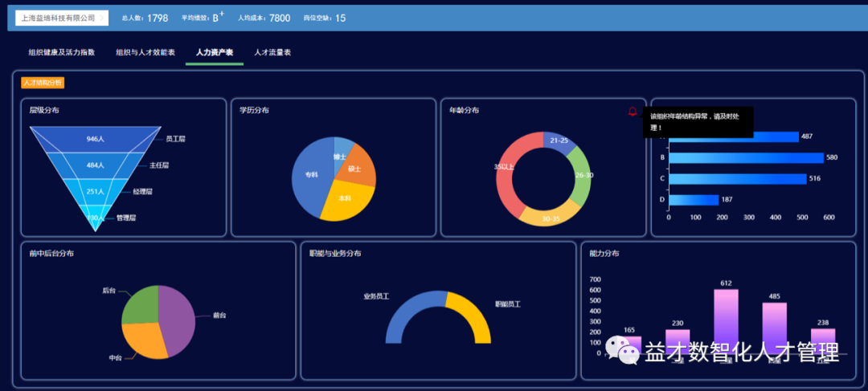Open the 上海益培科技有限公司 company selector
868x391 pixels.
click(62, 18)
